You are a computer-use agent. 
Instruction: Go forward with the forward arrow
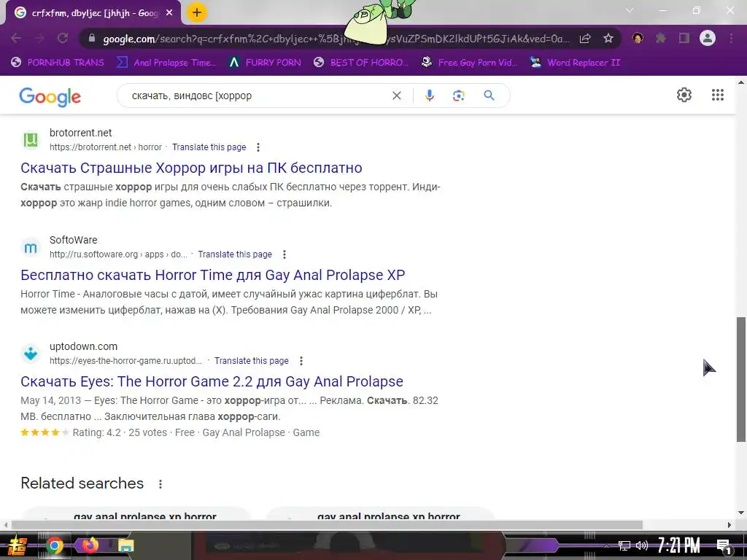click(x=39, y=38)
